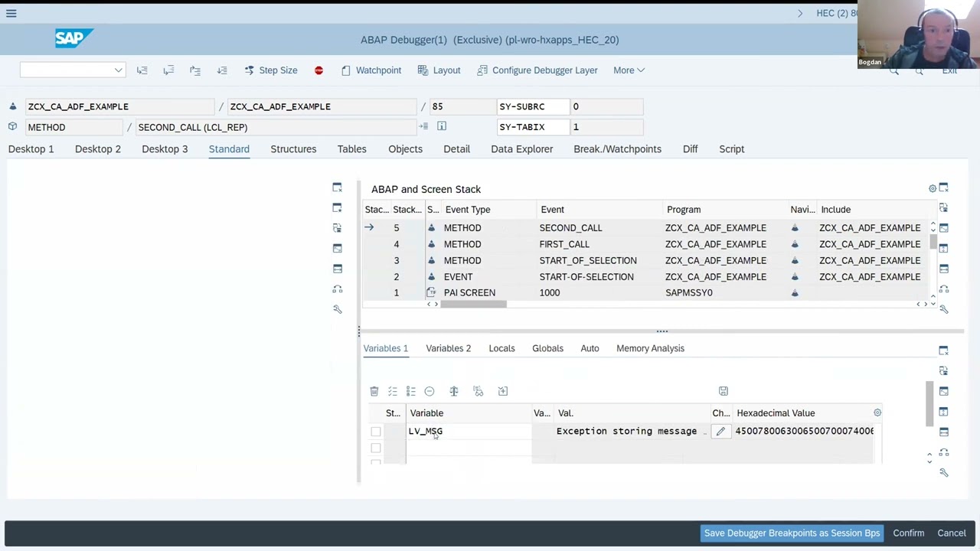Open the command field dropdown

pyautogui.click(x=118, y=70)
